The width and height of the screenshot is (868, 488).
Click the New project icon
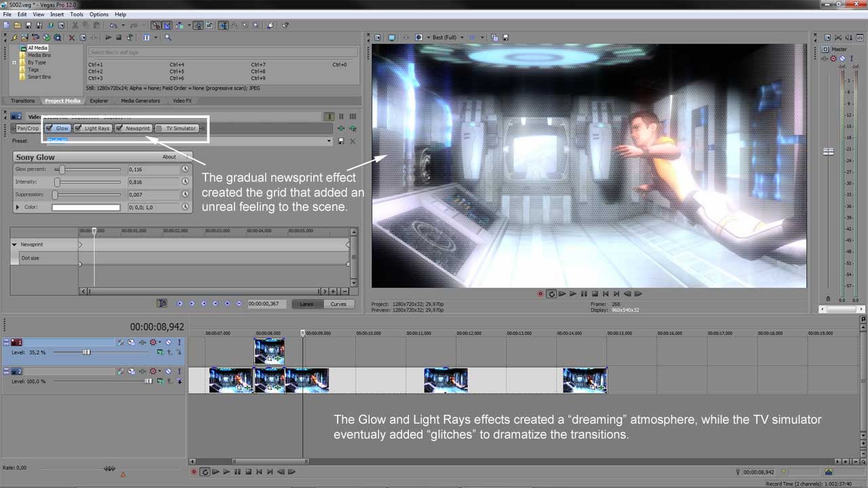coord(5,25)
